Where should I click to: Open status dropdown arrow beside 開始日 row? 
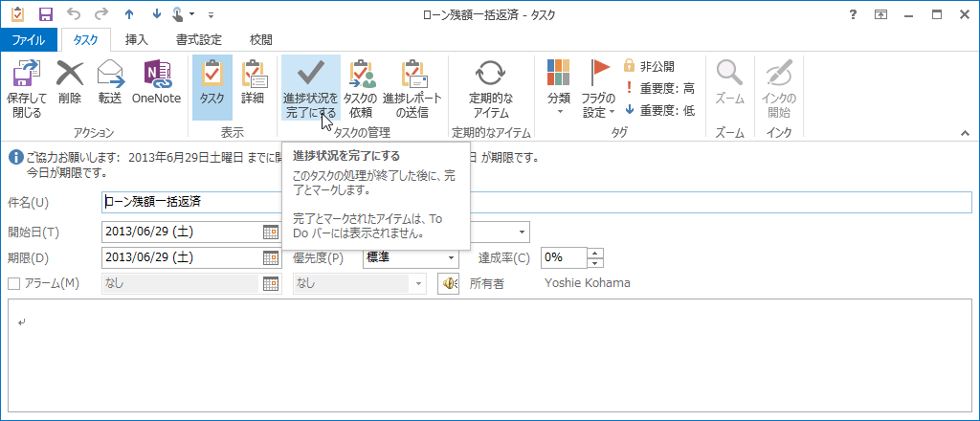click(x=522, y=233)
